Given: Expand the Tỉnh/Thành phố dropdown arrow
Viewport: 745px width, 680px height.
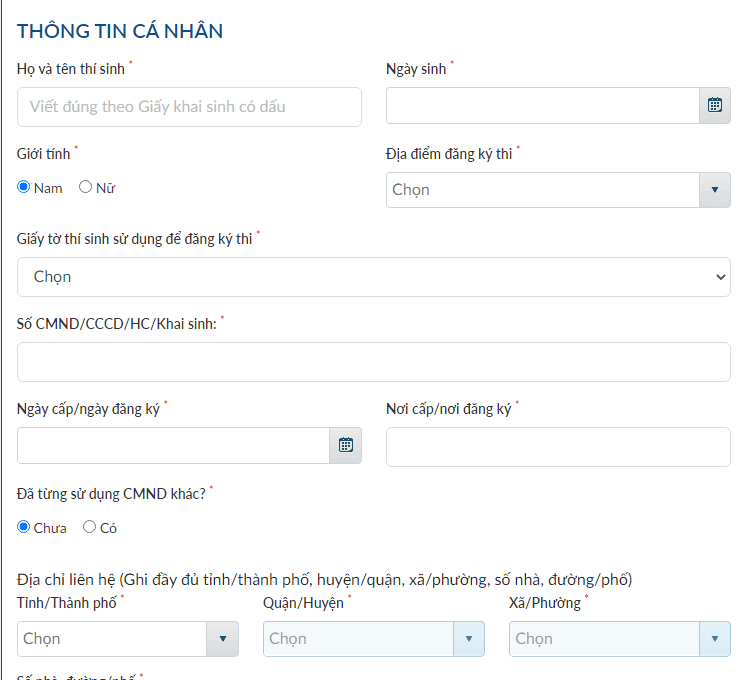Looking at the screenshot, I should (222, 639).
